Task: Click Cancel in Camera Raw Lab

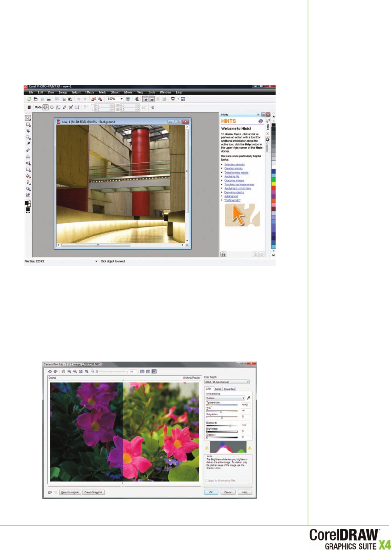Action: pos(228,492)
